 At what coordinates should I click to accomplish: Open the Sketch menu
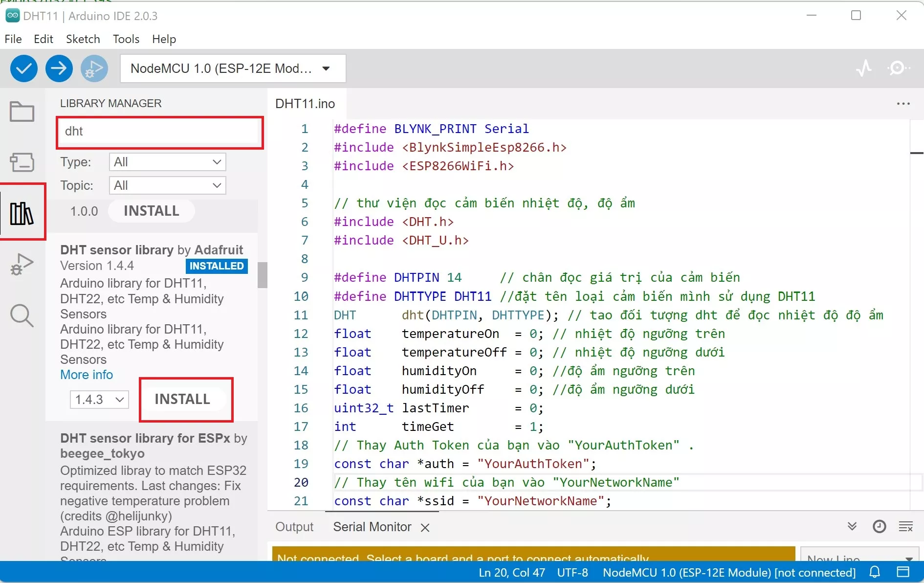(83, 39)
